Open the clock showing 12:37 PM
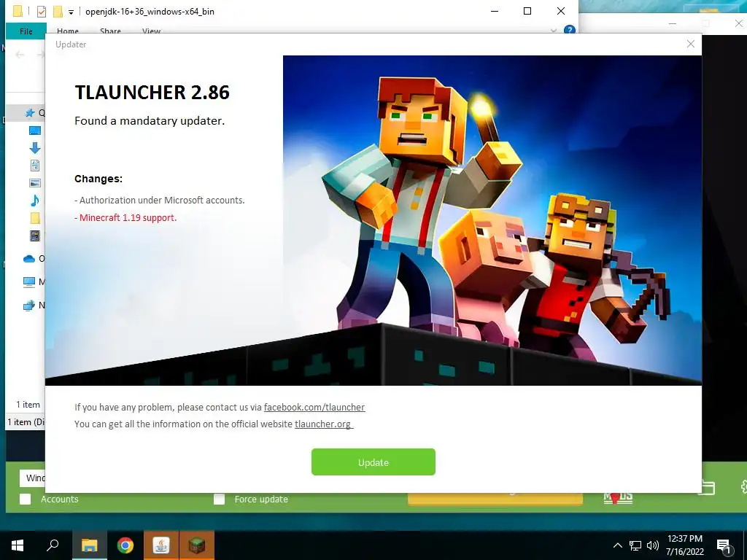This screenshot has height=560, width=747. [684, 545]
